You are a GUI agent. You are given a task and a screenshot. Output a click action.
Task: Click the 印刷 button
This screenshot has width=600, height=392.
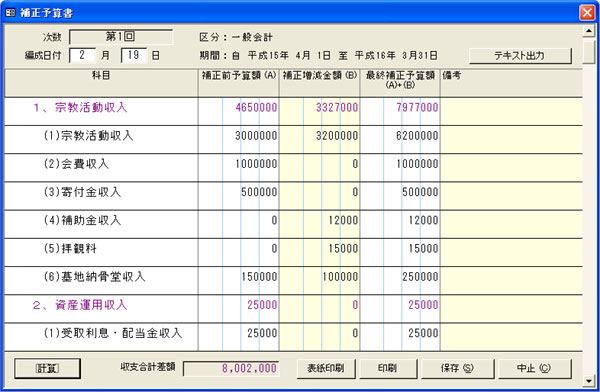coord(388,368)
